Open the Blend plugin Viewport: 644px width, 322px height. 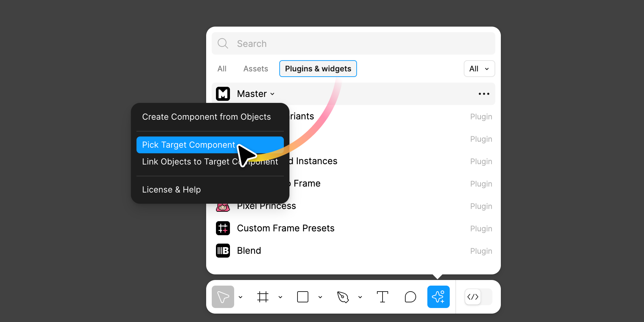353,251
